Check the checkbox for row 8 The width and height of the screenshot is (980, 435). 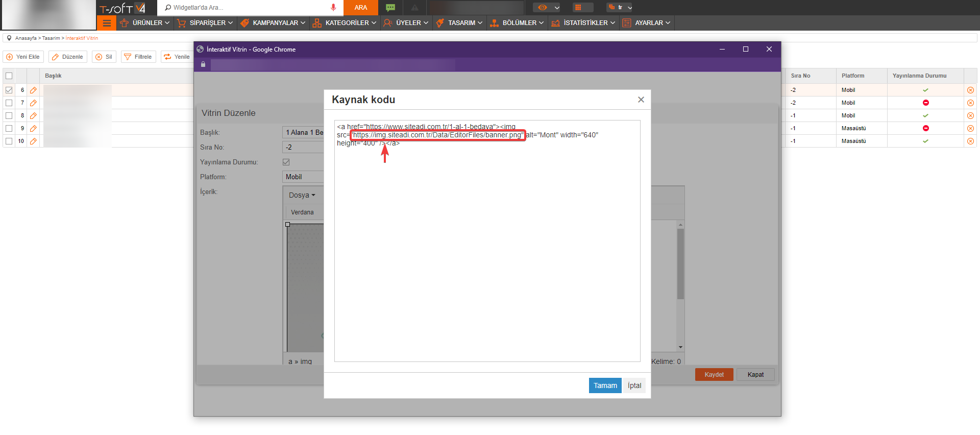(9, 115)
